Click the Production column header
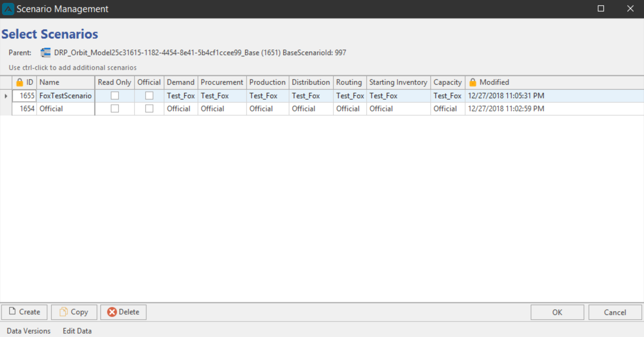This screenshot has height=337, width=644. pyautogui.click(x=268, y=82)
